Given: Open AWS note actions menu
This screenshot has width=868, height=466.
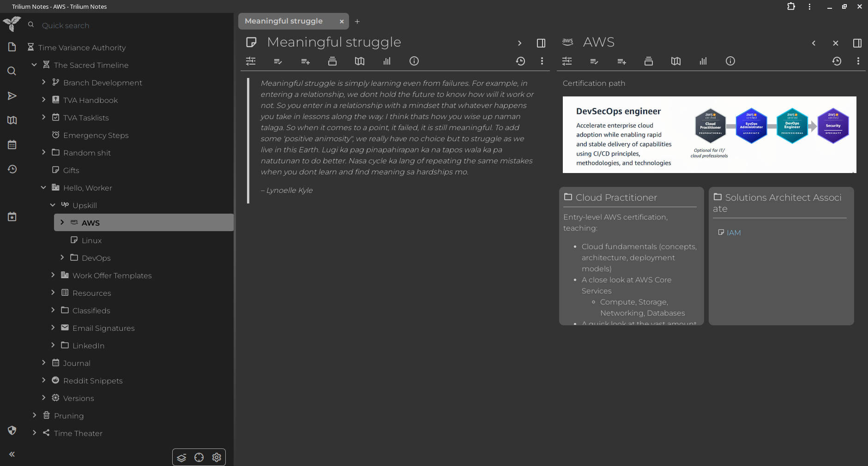Looking at the screenshot, I should click(x=858, y=61).
